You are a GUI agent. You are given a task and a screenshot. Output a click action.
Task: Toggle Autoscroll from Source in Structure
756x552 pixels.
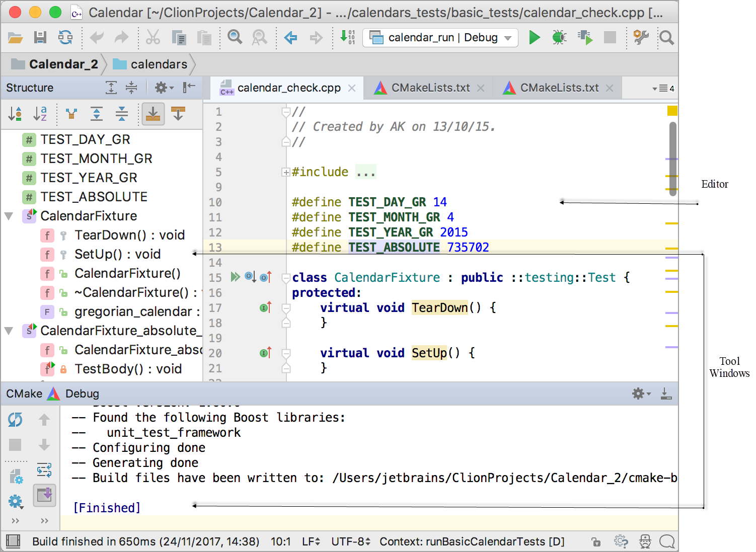(178, 114)
